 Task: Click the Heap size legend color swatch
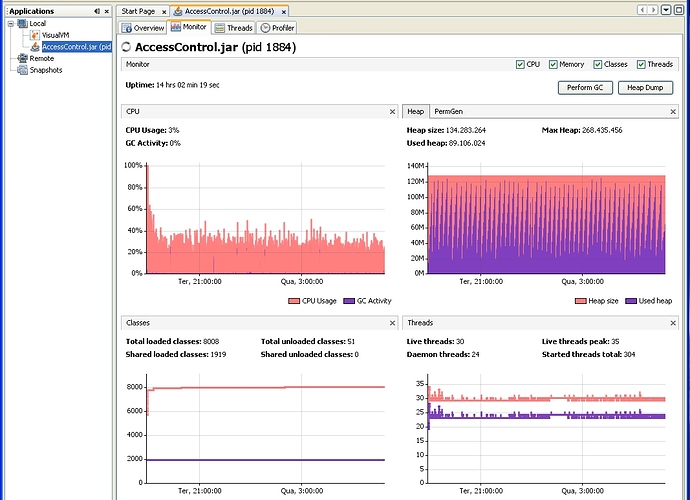[x=581, y=301]
